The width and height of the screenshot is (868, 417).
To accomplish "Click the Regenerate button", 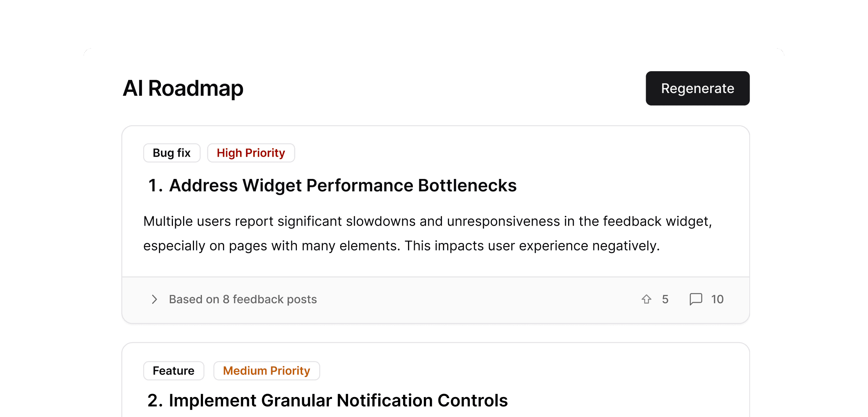I will pyautogui.click(x=697, y=89).
